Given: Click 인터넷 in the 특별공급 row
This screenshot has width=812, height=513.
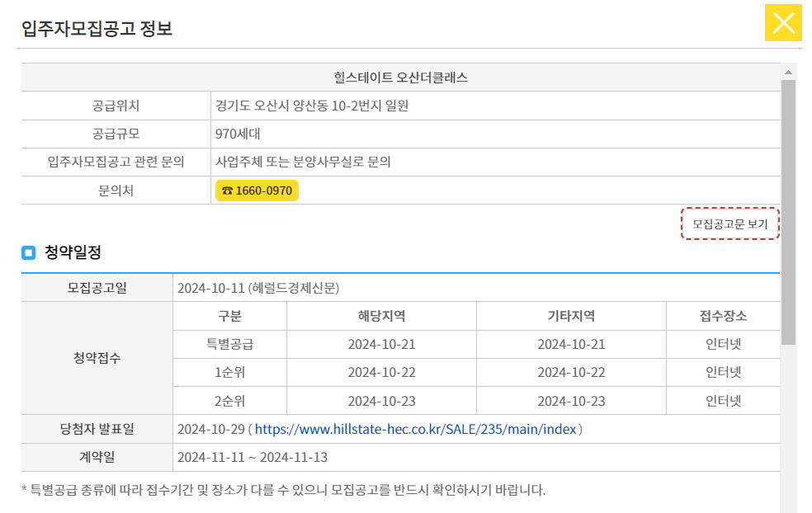Looking at the screenshot, I should pyautogui.click(x=723, y=344).
